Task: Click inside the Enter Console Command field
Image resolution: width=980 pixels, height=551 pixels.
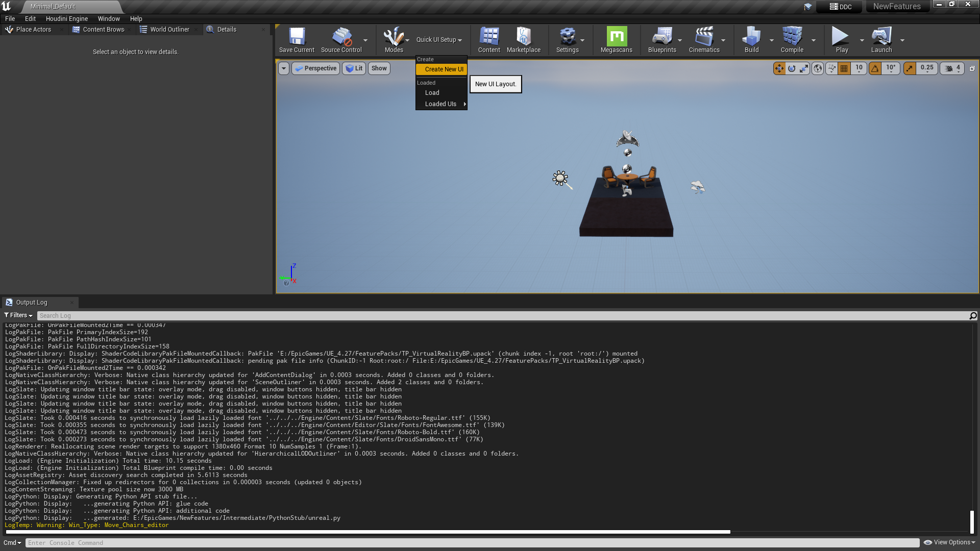Action: tap(204, 542)
